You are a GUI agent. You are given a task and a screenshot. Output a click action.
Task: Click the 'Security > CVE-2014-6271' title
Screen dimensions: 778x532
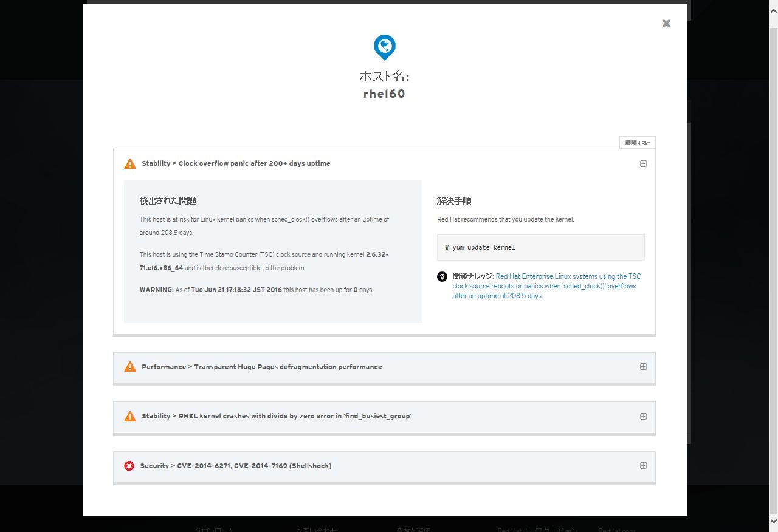click(x=236, y=466)
